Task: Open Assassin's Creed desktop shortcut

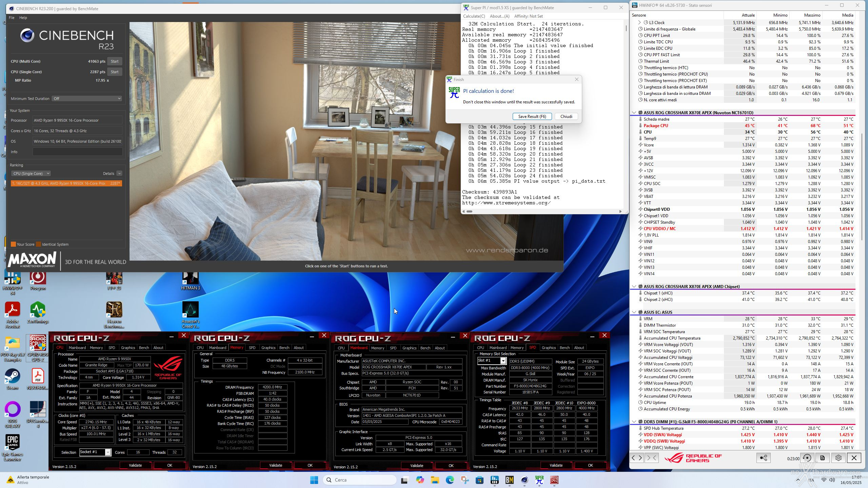Action: (x=190, y=315)
